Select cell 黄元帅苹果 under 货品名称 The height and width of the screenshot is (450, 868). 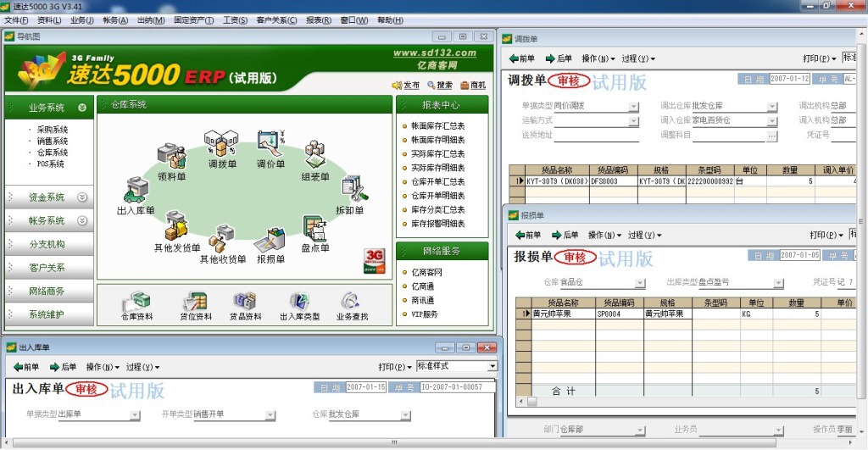click(564, 314)
